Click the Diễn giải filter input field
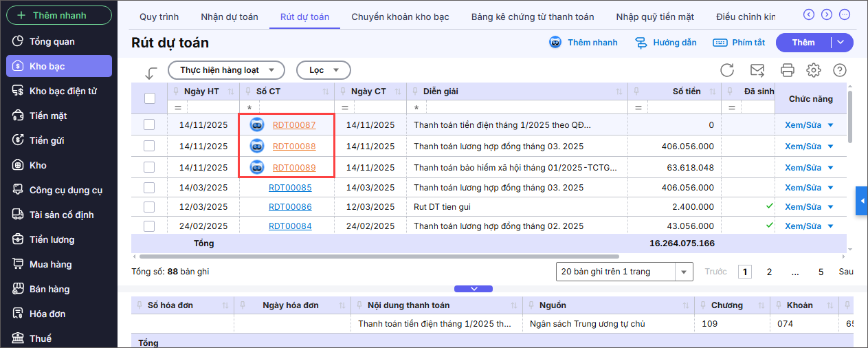Screen dimensions: 868x348 click(x=522, y=107)
